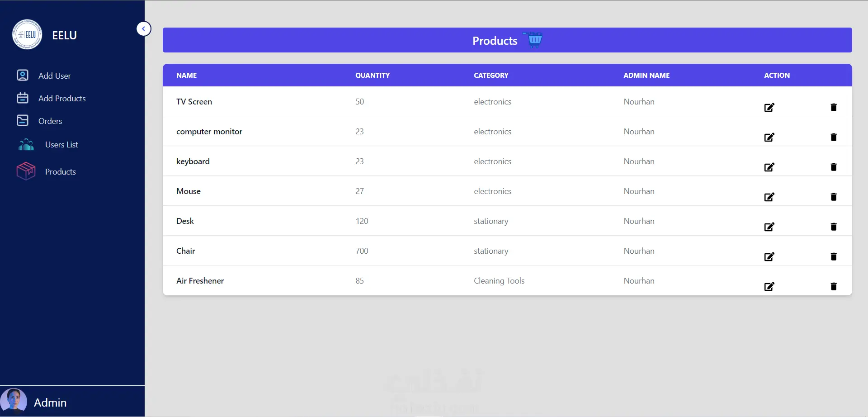This screenshot has height=417, width=868.
Task: Edit the Air Freshener product
Action: pyautogui.click(x=769, y=286)
